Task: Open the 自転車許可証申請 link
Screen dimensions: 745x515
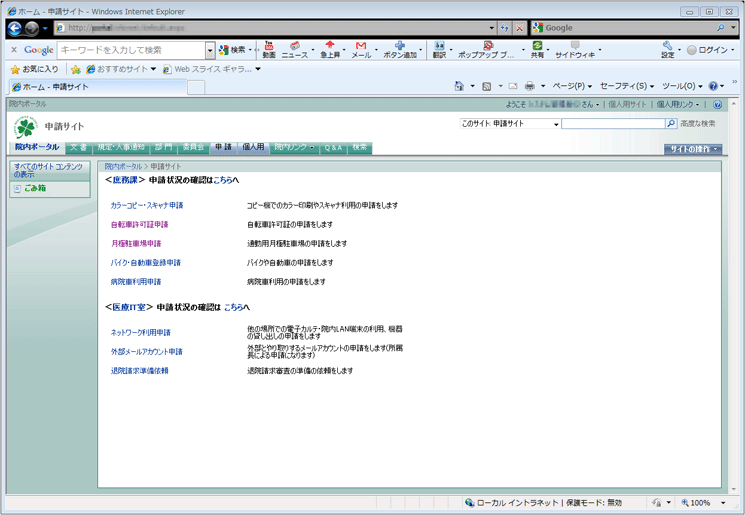Action: (139, 225)
